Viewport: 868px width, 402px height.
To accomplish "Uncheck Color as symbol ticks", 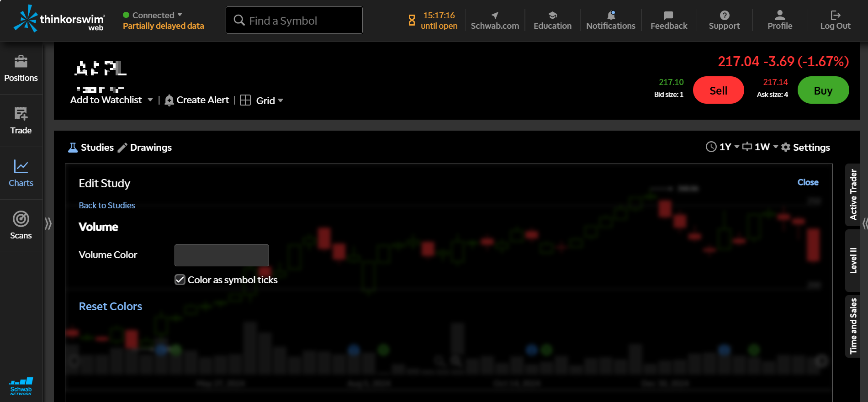I will [x=180, y=280].
